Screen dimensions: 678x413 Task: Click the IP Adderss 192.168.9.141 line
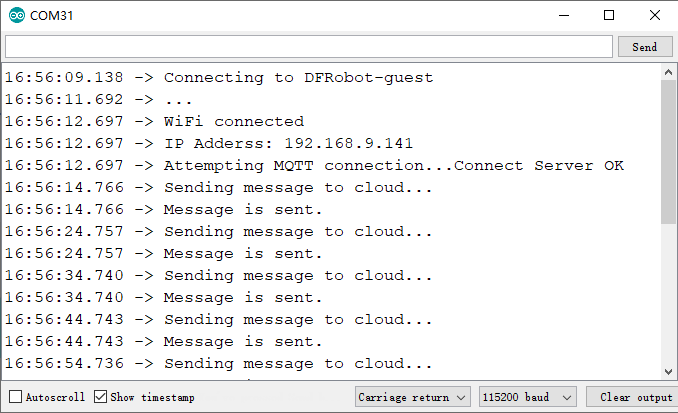209,144
